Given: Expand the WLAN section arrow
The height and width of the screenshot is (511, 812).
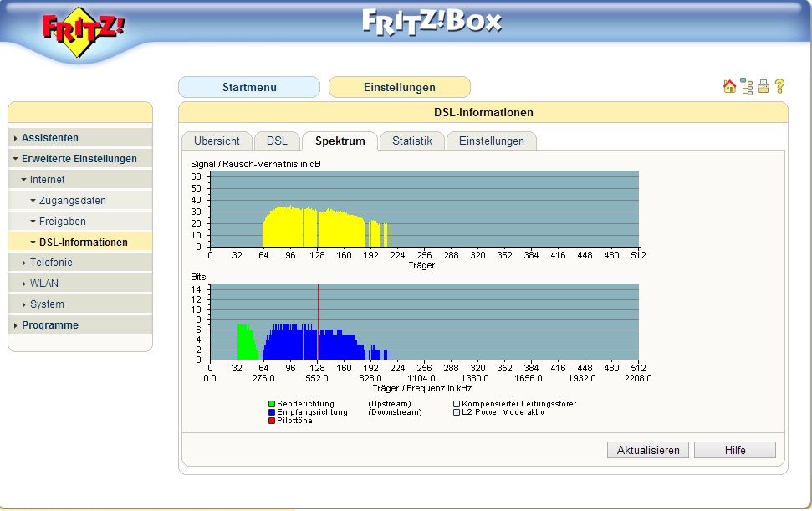Looking at the screenshot, I should click(x=23, y=284).
